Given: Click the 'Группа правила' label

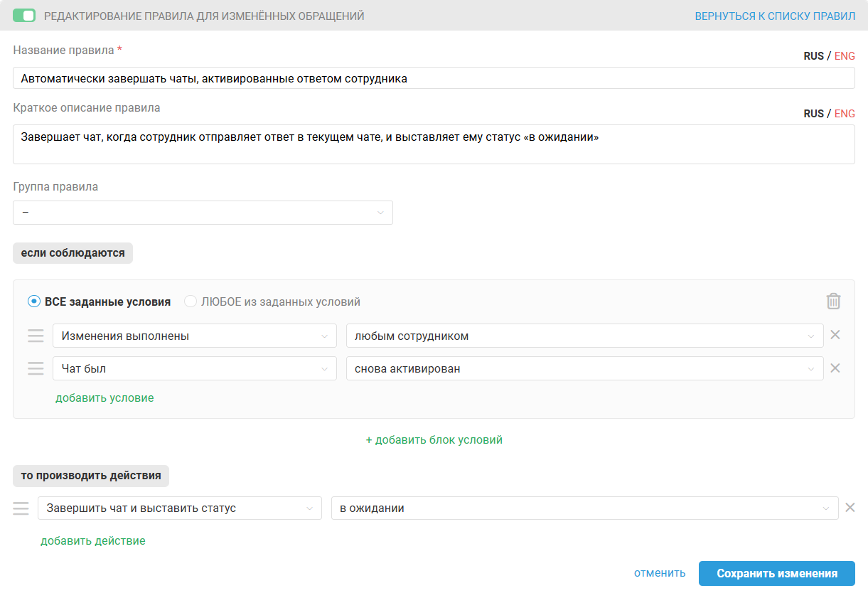Looking at the screenshot, I should pos(55,187).
